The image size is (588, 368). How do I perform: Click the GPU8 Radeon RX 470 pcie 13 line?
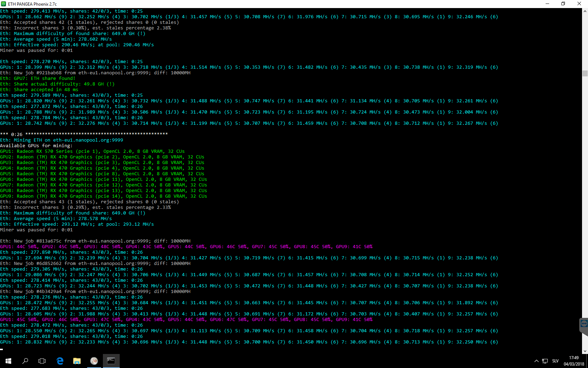pyautogui.click(x=104, y=191)
